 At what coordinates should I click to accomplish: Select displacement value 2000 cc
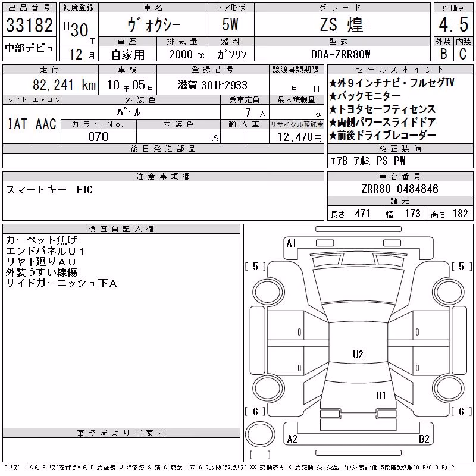(x=187, y=54)
